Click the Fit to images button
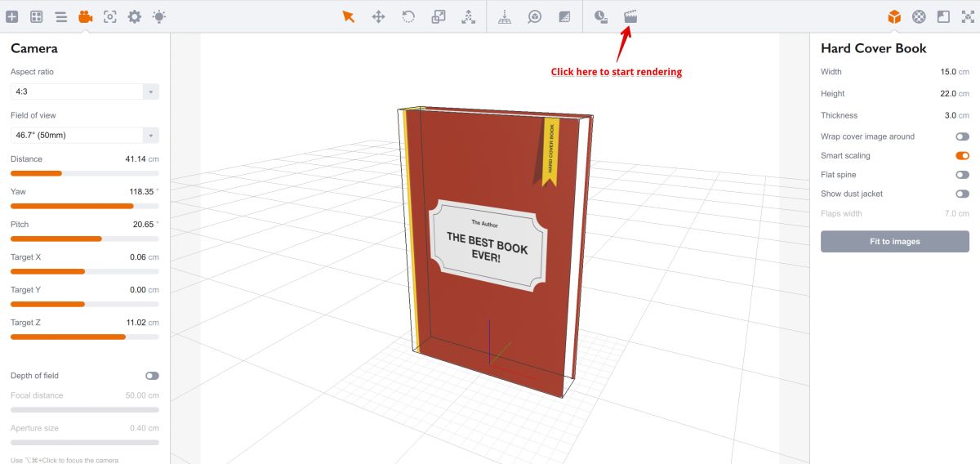Viewport: 980px width, 464px height. 895,241
